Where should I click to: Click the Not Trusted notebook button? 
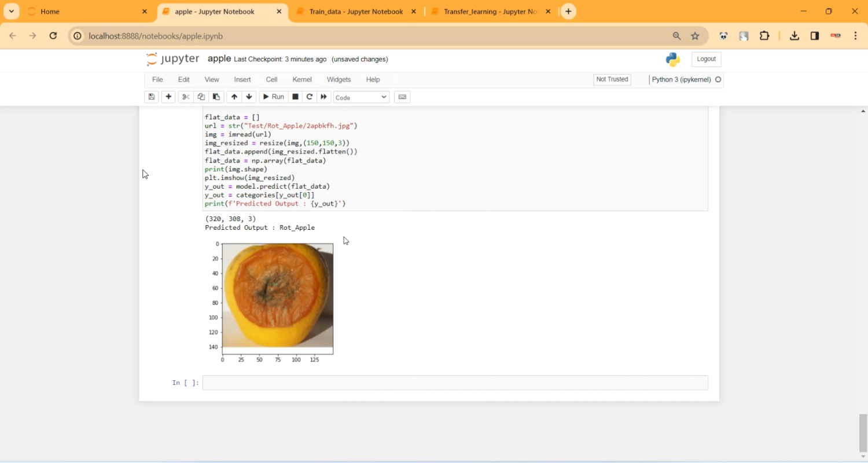pyautogui.click(x=612, y=79)
